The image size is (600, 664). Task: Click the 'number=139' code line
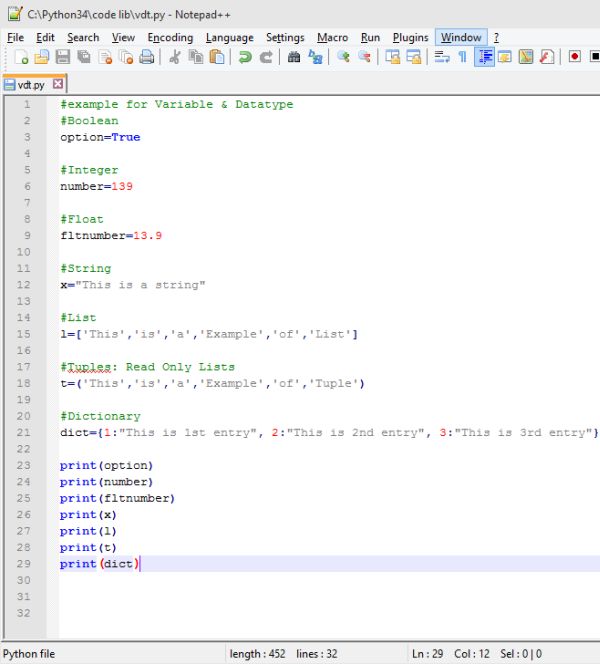pyautogui.click(x=96, y=186)
